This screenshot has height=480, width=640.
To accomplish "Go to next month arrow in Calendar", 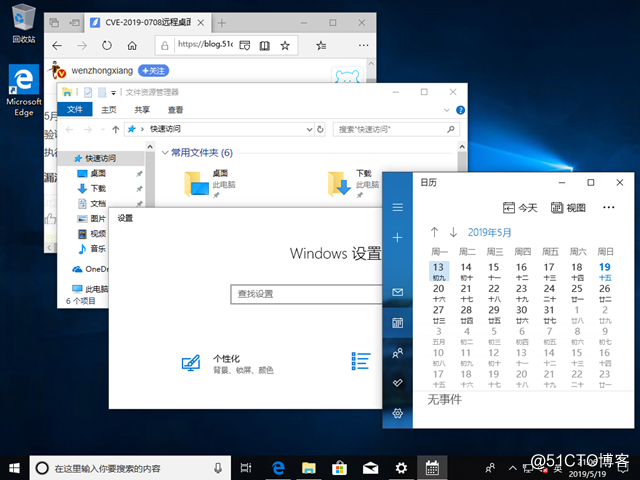I will (453, 232).
